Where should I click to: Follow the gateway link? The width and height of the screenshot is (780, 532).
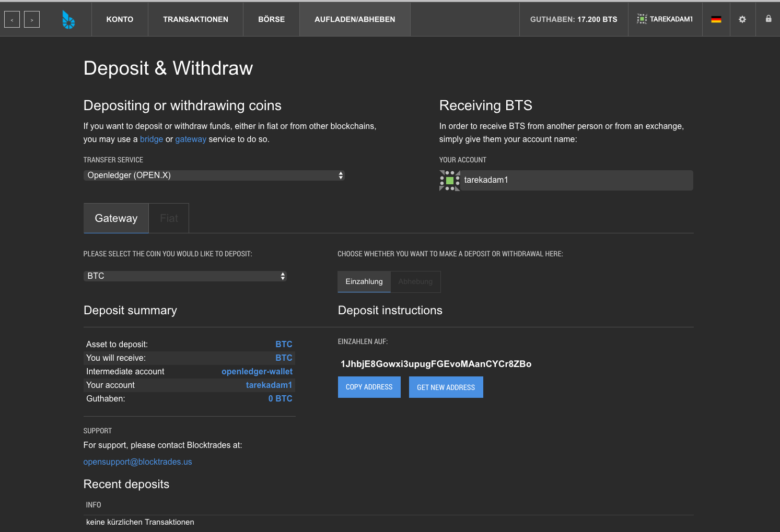tap(191, 139)
